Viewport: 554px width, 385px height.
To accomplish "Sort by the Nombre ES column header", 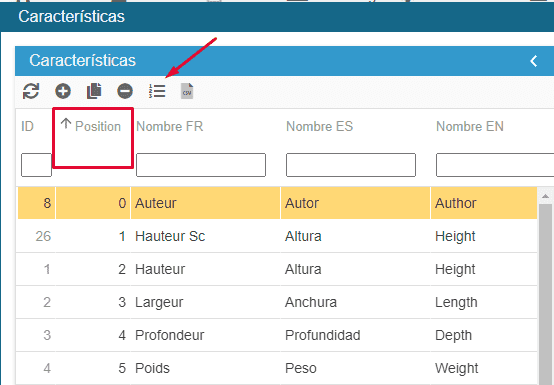I will coord(319,126).
